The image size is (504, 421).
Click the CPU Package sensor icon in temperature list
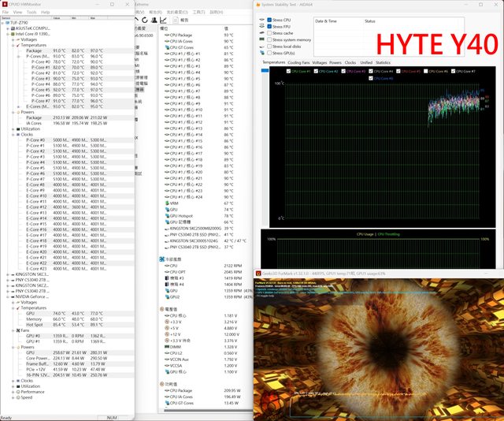point(165,35)
